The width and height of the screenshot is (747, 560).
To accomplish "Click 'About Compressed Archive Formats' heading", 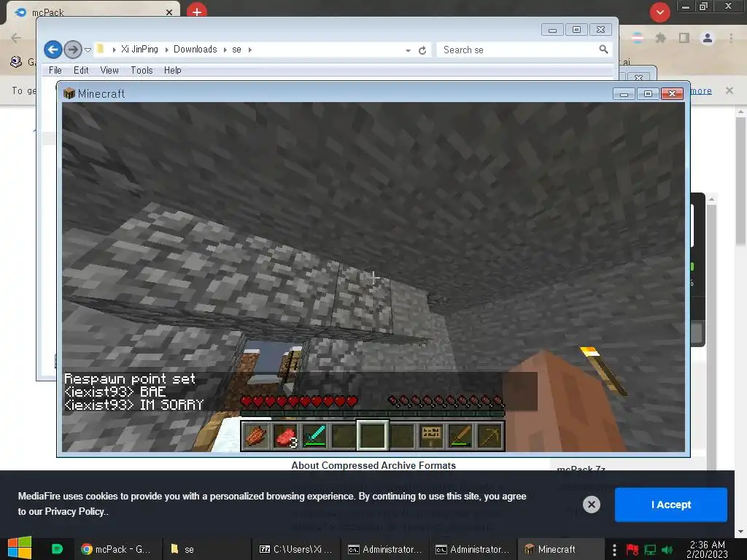I will click(373, 465).
